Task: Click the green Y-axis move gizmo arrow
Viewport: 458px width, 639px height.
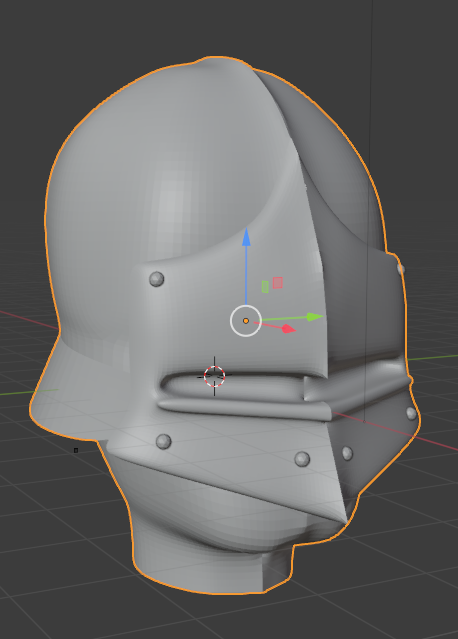Action: pyautogui.click(x=315, y=317)
